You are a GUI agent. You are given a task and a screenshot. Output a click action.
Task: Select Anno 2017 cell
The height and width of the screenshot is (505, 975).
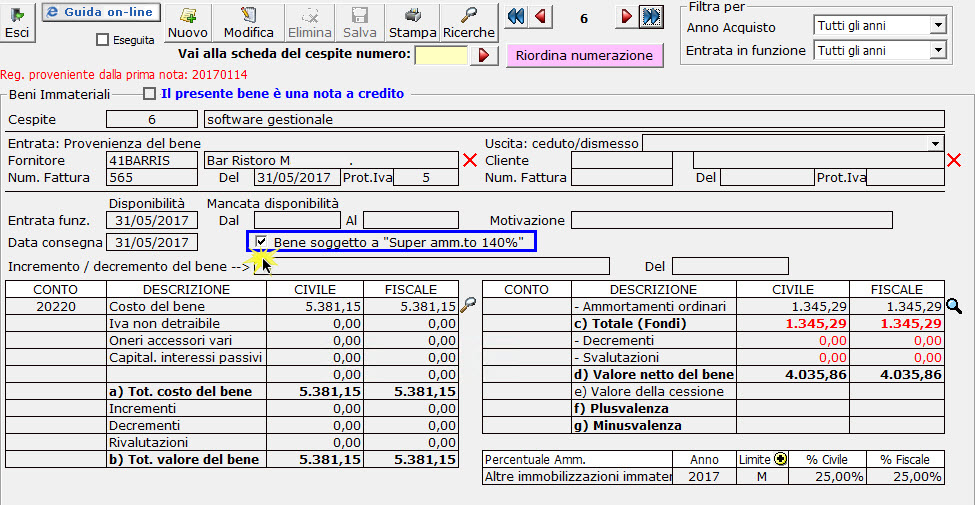click(705, 476)
